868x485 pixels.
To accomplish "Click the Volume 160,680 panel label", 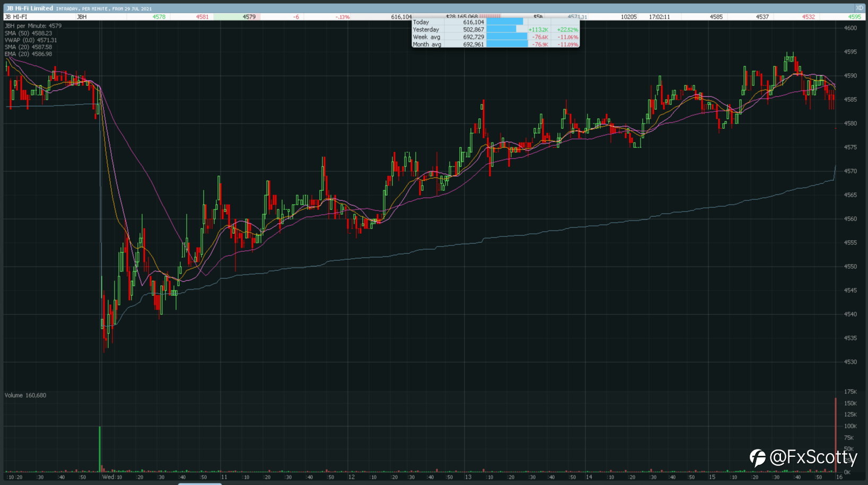I will [25, 395].
